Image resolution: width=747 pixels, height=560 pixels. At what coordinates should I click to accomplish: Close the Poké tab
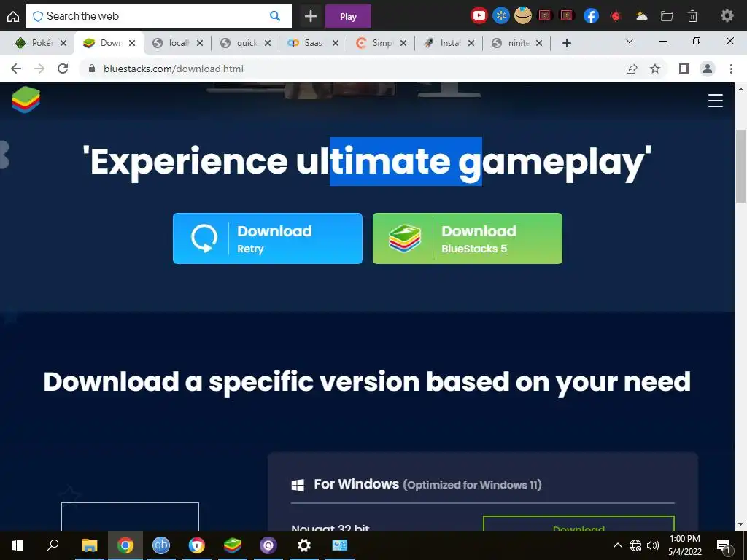pos(63,43)
